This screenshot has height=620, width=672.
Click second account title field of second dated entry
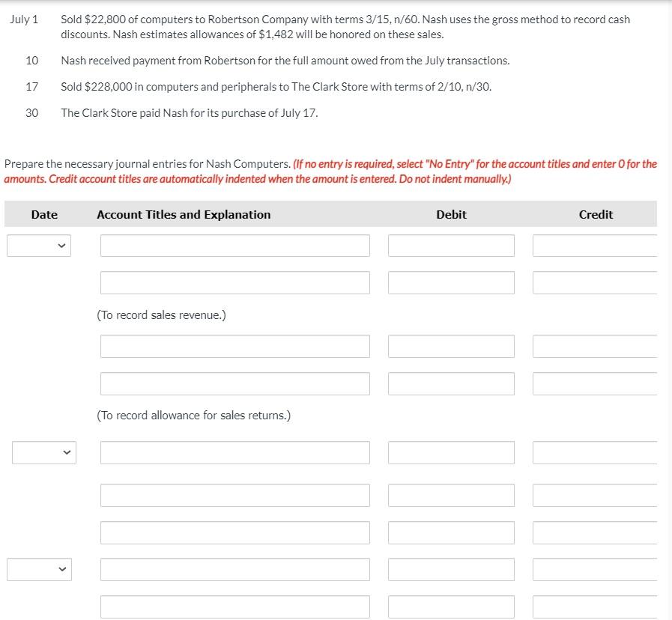(x=234, y=495)
